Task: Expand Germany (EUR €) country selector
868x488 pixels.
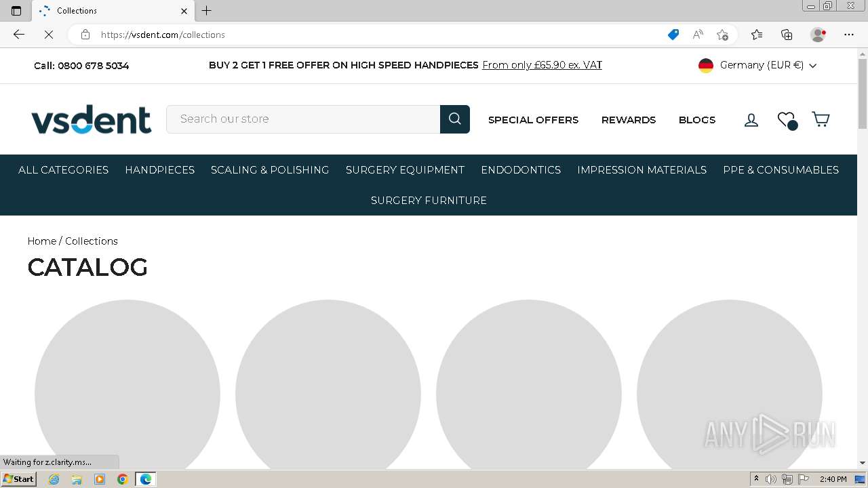Action: [x=757, y=65]
